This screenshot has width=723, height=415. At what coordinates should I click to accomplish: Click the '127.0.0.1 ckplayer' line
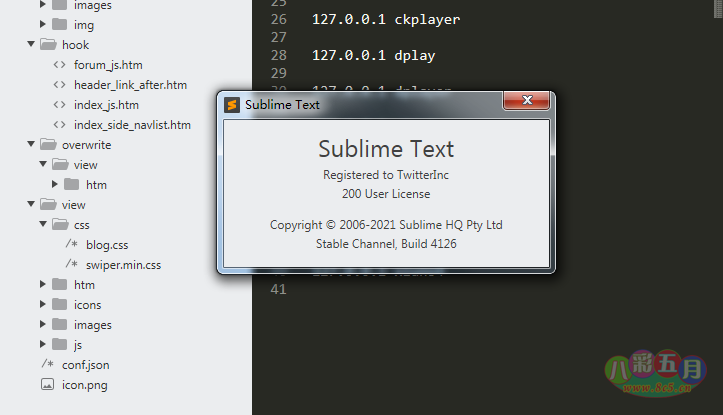click(x=386, y=19)
